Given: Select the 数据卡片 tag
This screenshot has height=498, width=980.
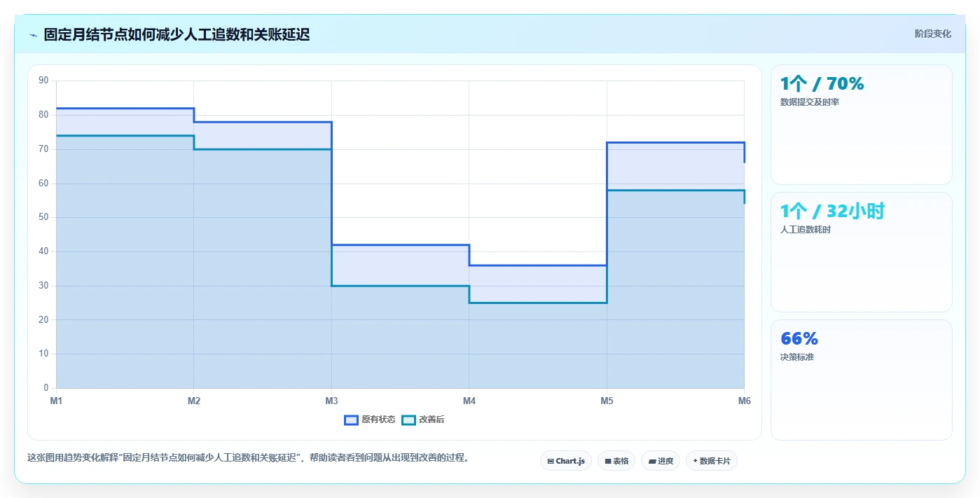Looking at the screenshot, I should pyautogui.click(x=712, y=461).
